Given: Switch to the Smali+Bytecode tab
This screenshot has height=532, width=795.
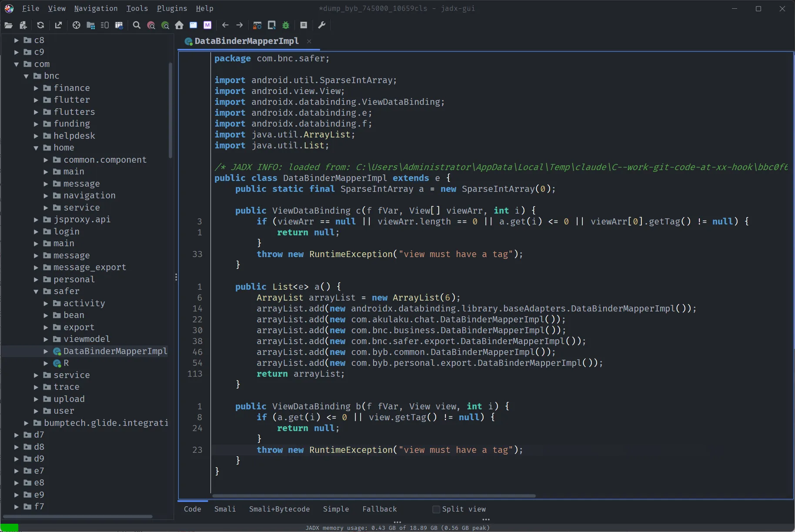Looking at the screenshot, I should click(279, 509).
